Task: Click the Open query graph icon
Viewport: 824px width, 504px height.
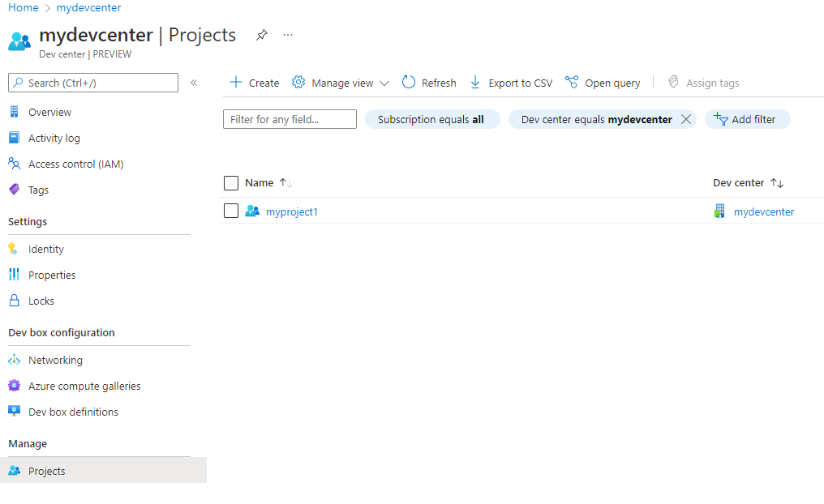Action: (x=572, y=83)
